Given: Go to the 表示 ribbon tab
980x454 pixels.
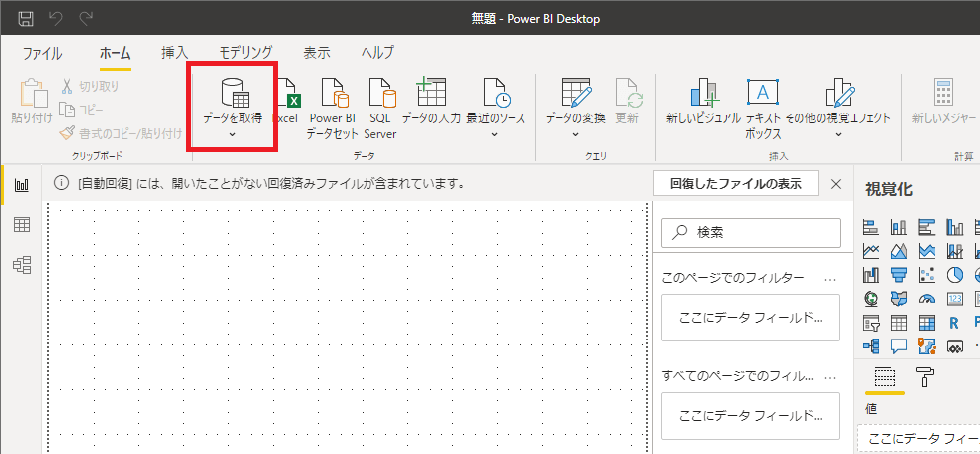Looking at the screenshot, I should coord(317,53).
